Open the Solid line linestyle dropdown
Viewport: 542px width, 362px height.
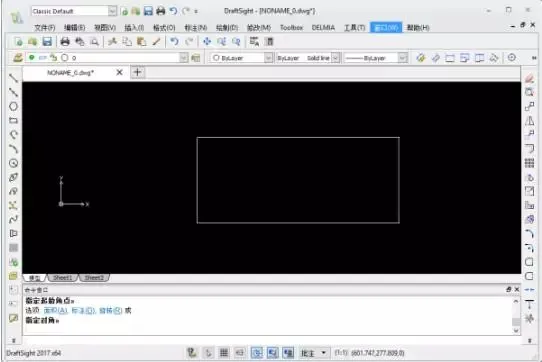[336, 58]
